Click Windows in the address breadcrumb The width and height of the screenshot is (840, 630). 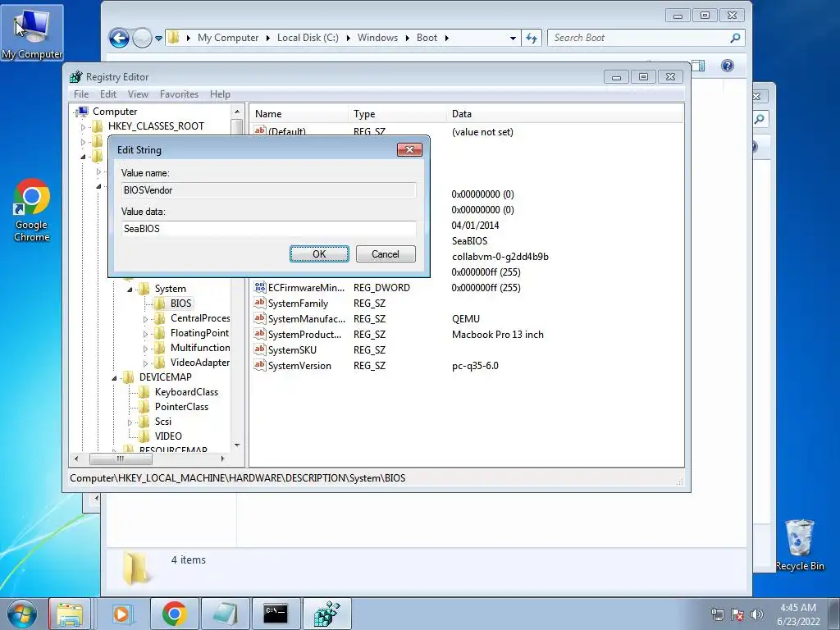pyautogui.click(x=377, y=38)
